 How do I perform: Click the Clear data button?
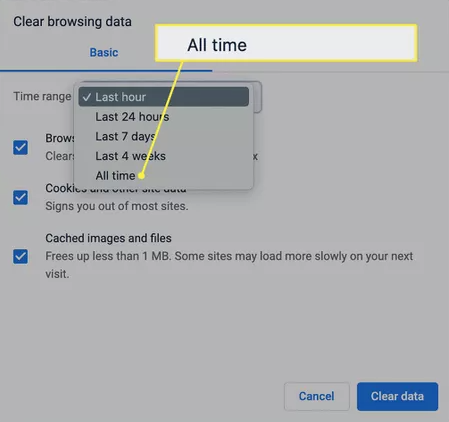coord(397,396)
